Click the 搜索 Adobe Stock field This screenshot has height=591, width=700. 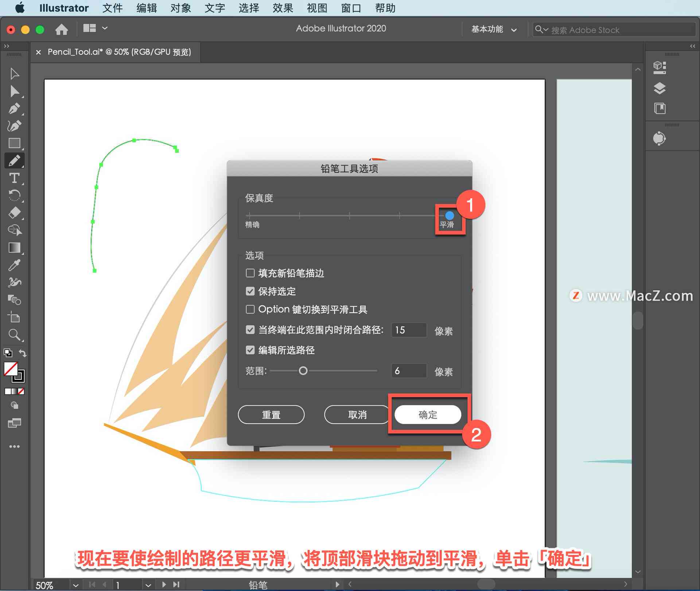point(614,30)
